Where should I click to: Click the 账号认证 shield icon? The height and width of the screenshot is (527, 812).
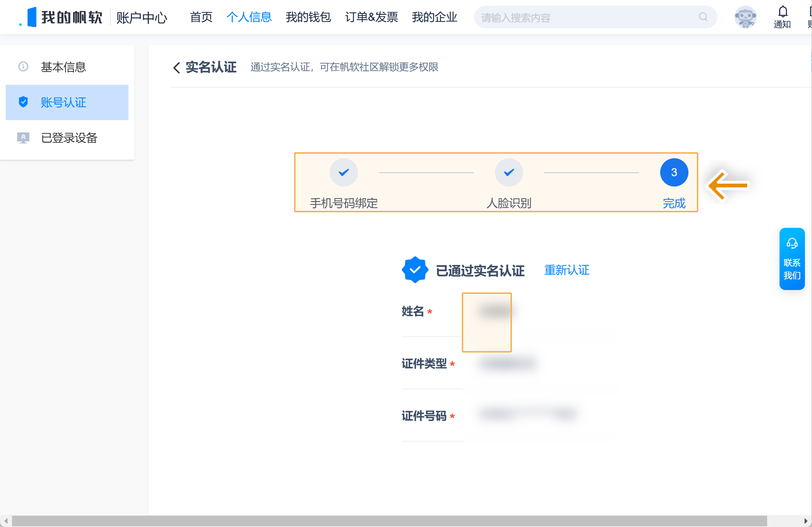23,102
